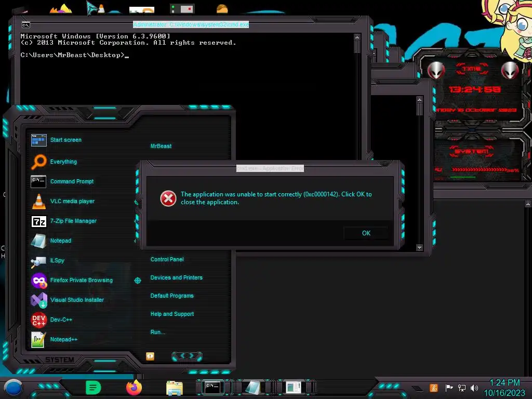Open Action Center flag tray icon
Screen dimensions: 532x399
(449, 388)
